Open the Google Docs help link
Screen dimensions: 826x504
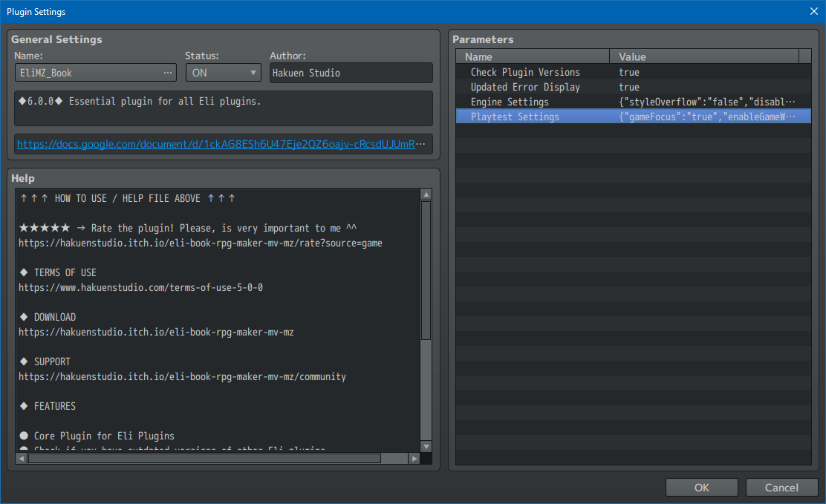[216, 144]
